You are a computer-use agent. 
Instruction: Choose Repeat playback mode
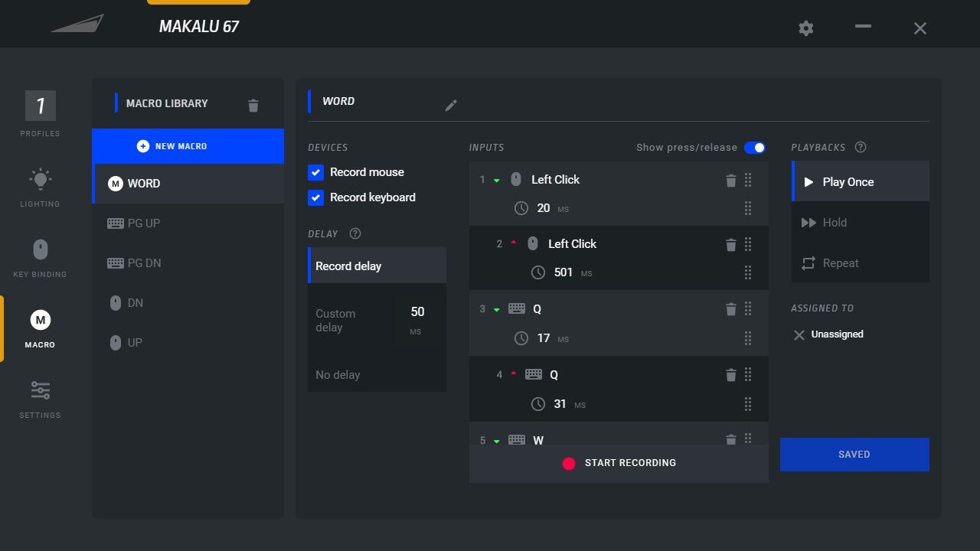point(861,263)
